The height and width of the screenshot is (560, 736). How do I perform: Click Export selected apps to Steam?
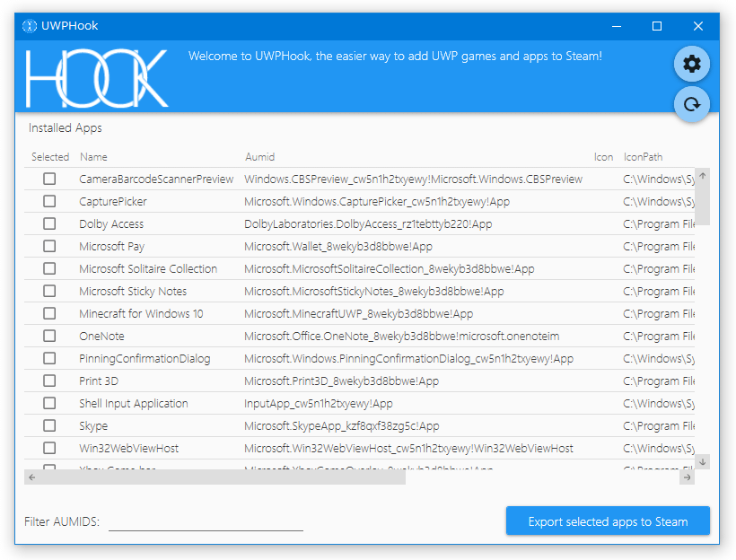coord(608,521)
